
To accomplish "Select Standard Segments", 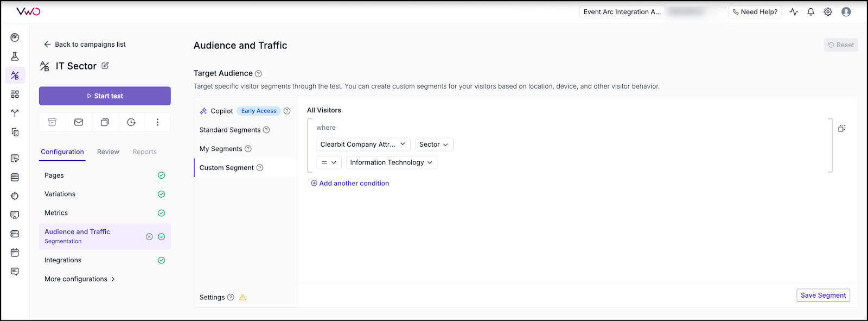I will (x=230, y=130).
